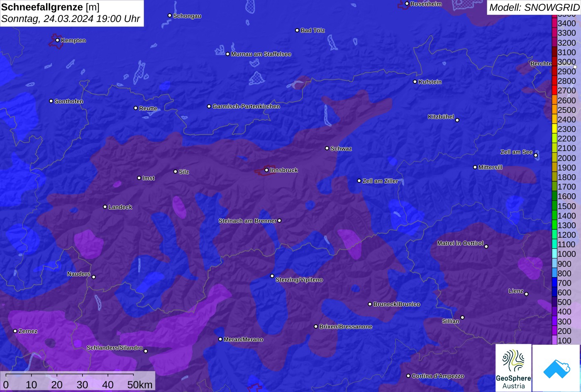Click the Kufstein marker dot
This screenshot has width=581, height=392.
click(415, 82)
